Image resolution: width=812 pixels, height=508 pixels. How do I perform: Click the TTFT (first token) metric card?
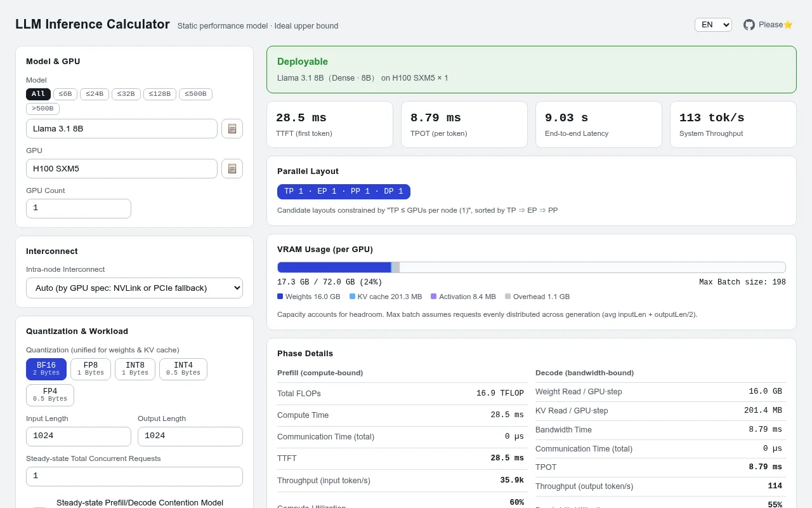[x=330, y=124]
